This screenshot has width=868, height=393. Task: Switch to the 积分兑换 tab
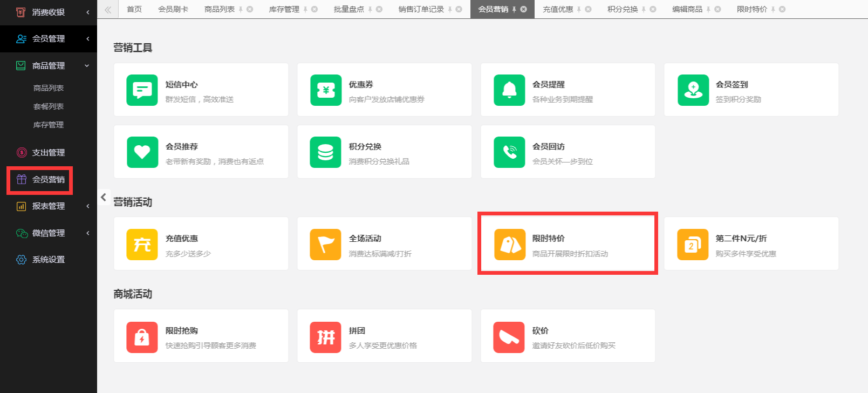tap(623, 9)
